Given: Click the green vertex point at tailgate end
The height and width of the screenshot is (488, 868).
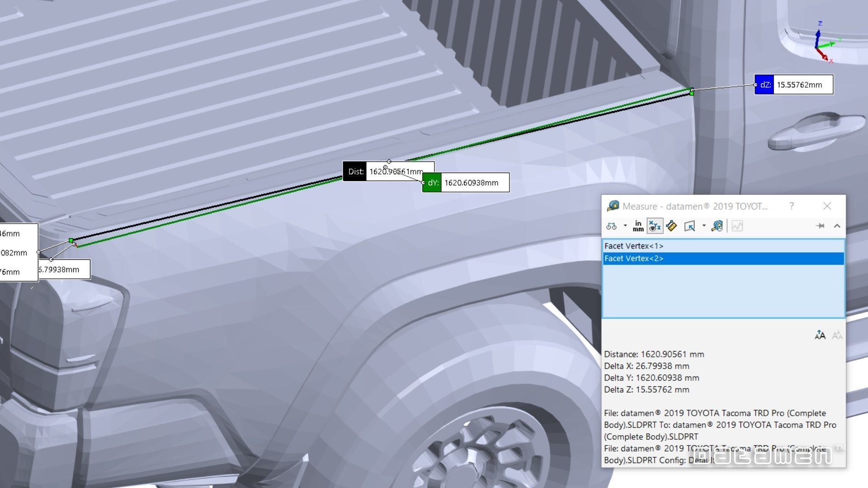Looking at the screenshot, I should pyautogui.click(x=71, y=241).
